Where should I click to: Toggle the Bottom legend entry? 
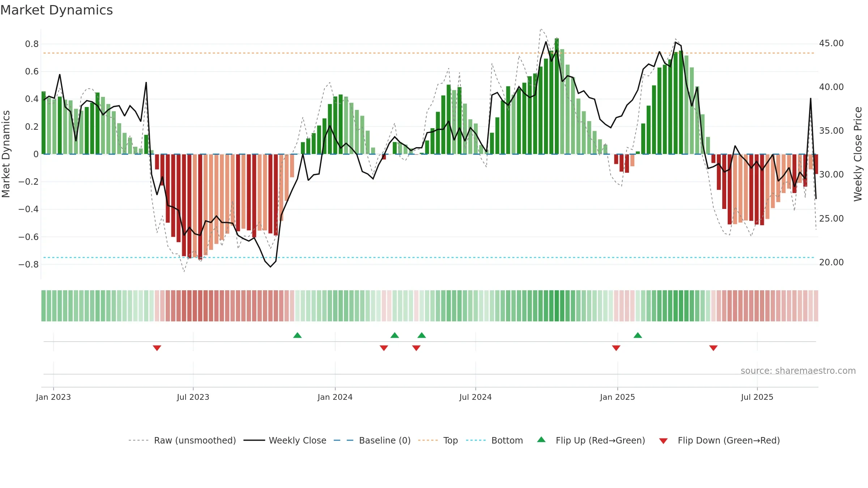tap(494, 440)
